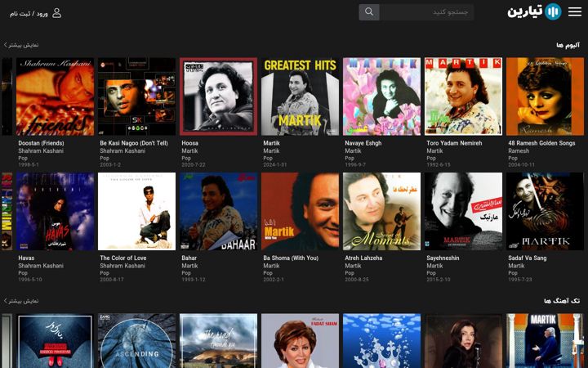Image resolution: width=588 pixels, height=368 pixels.
Task: Open Atreh Lahzeha album cover
Action: click(x=381, y=212)
